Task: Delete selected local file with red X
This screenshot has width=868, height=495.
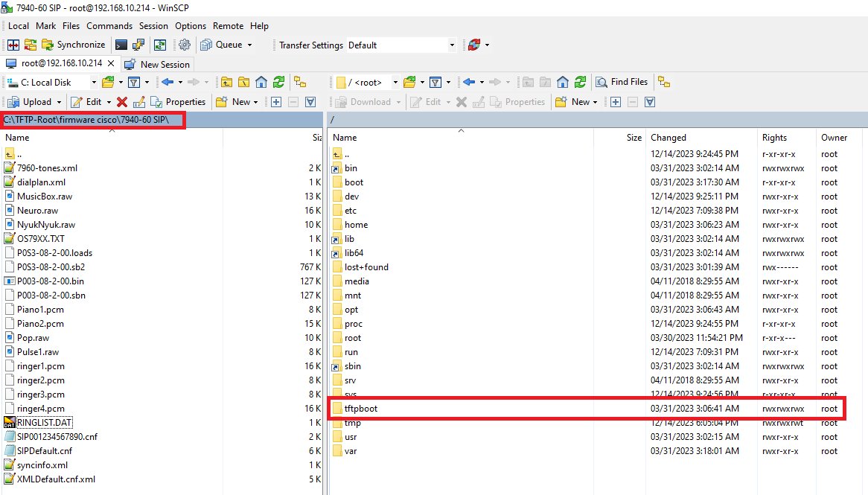Action: (122, 102)
